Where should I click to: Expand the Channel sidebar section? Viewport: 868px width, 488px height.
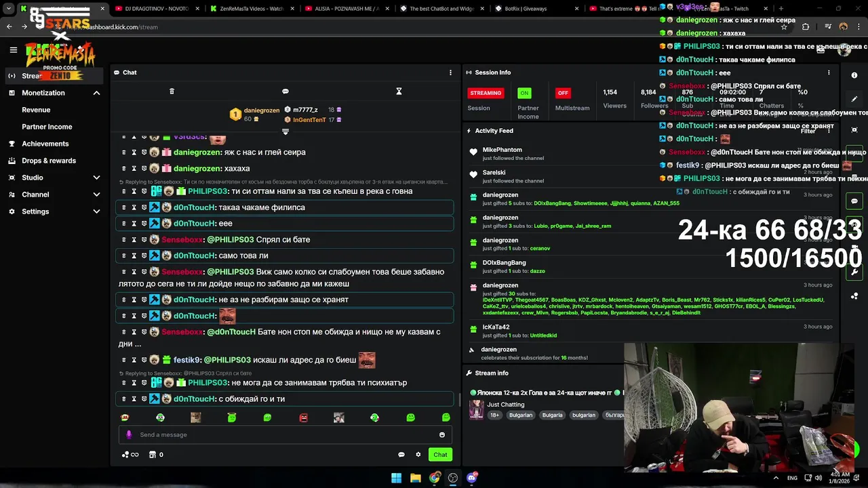(96, 195)
